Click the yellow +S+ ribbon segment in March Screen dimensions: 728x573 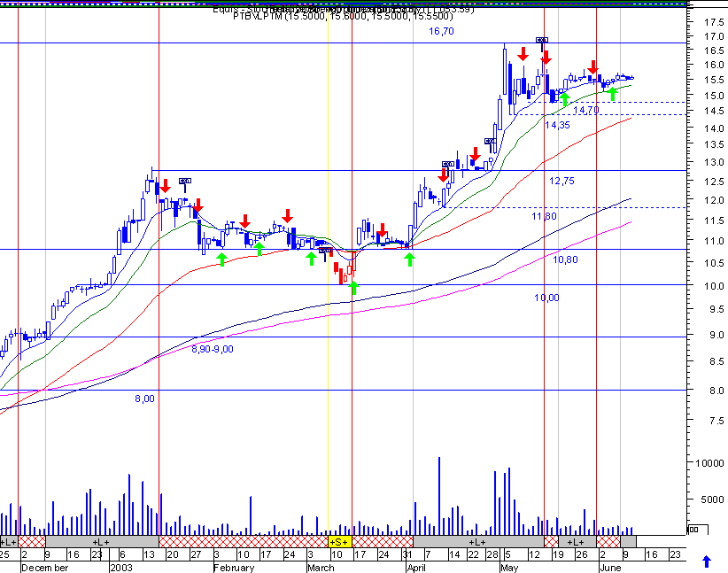340,542
